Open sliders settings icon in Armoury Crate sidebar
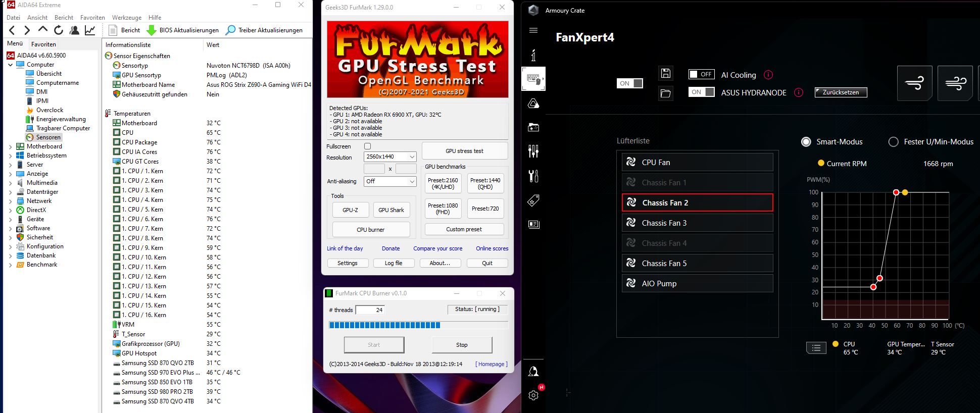This screenshot has width=980, height=413. click(x=533, y=151)
